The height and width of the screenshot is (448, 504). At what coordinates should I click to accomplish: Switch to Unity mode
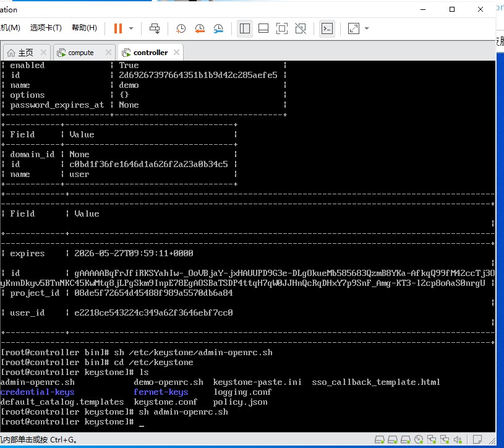click(x=301, y=28)
